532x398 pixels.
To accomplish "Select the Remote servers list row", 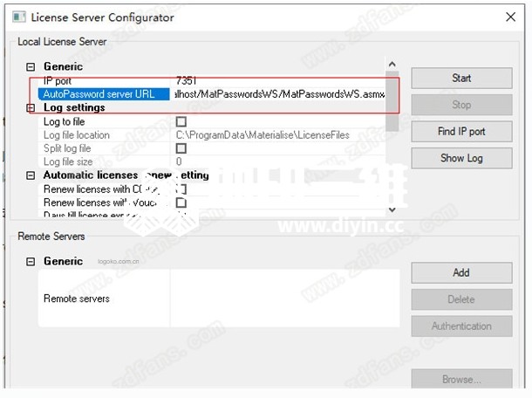I will tap(218, 298).
